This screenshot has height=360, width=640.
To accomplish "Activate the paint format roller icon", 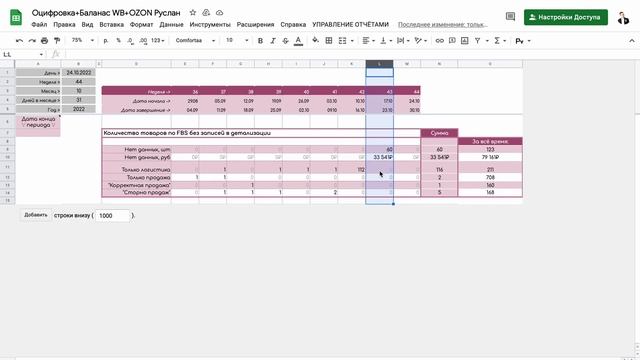I will coord(57,40).
